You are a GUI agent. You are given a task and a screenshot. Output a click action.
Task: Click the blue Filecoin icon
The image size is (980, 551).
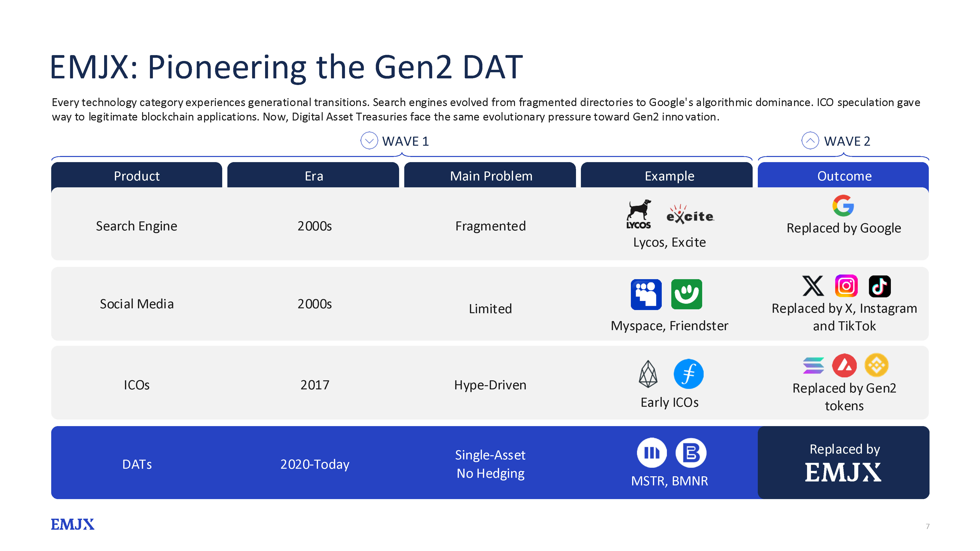[688, 374]
